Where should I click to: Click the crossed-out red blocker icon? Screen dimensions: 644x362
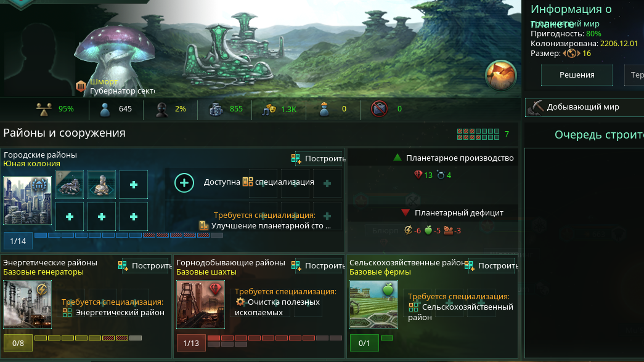(379, 109)
